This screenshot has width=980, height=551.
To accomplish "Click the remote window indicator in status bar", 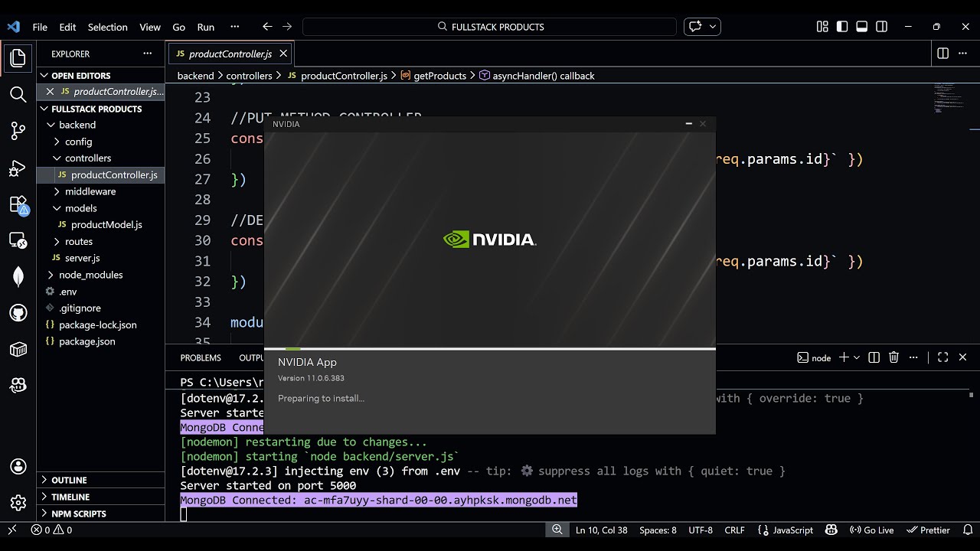I will click(x=11, y=530).
